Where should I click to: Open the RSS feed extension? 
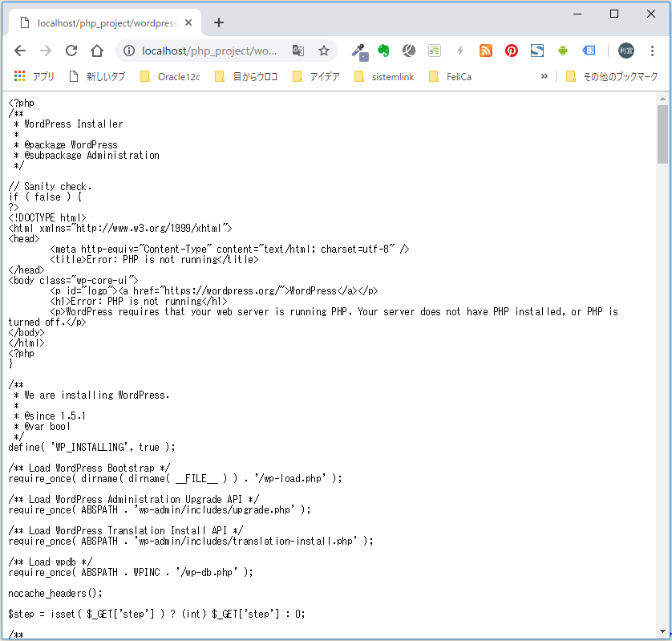(486, 51)
